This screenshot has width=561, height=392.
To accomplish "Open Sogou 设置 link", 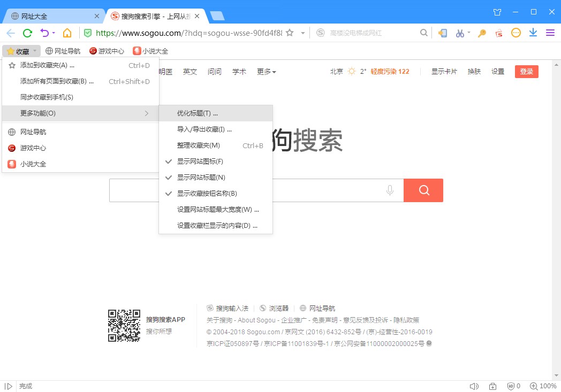I will (x=498, y=72).
